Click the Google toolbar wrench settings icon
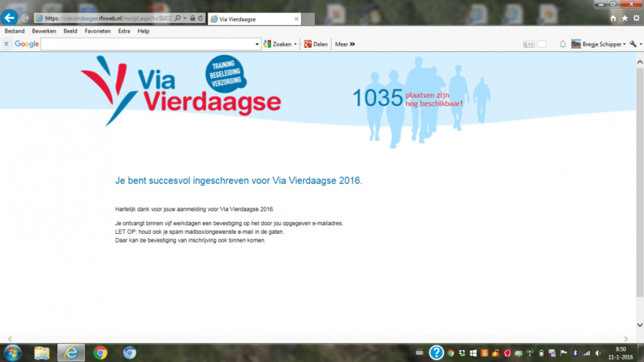Viewport: 644px width, 362px height. (x=633, y=44)
